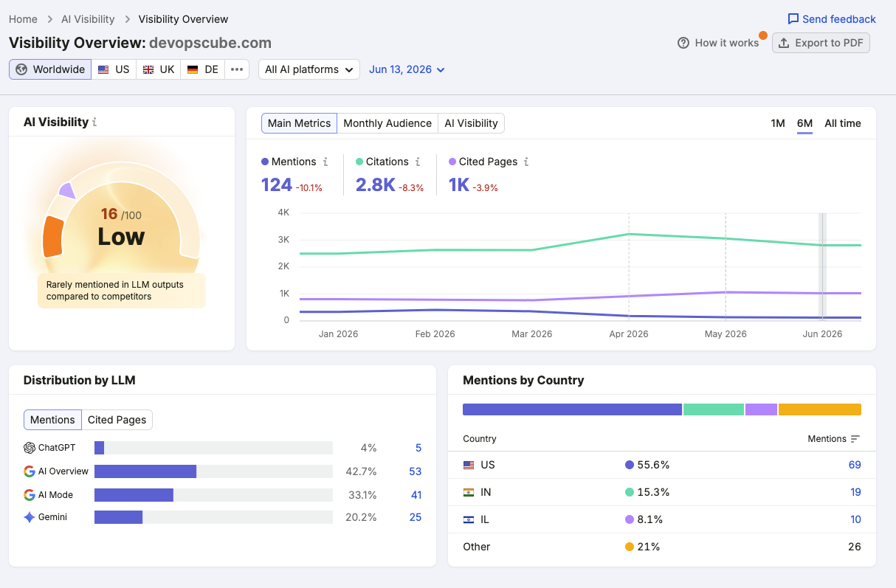Click info icon next to Citations metric
Viewport: 896px width, 588px height.
pyautogui.click(x=418, y=162)
